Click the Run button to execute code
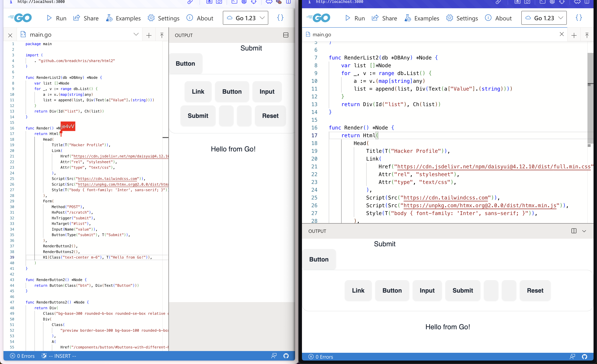 pyautogui.click(x=56, y=18)
